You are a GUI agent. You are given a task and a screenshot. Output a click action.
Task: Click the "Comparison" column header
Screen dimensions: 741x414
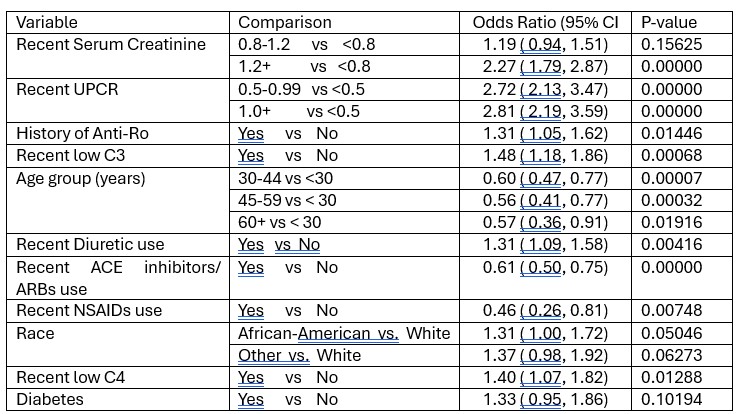(x=285, y=22)
